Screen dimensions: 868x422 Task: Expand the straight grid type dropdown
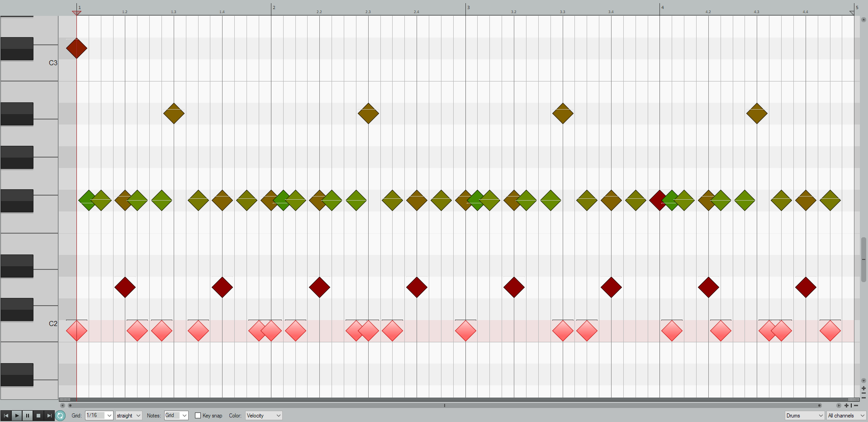point(129,415)
